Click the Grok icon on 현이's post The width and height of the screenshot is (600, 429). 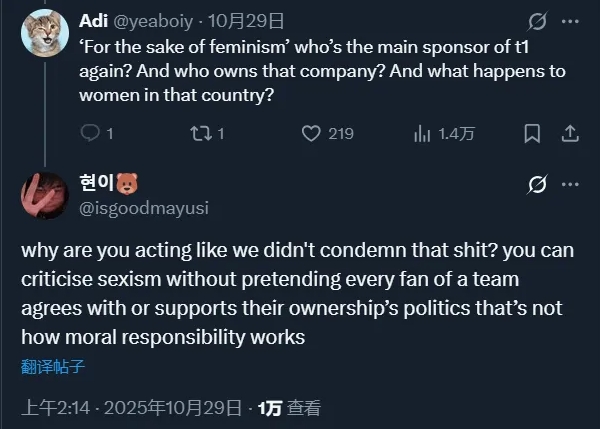coord(536,184)
